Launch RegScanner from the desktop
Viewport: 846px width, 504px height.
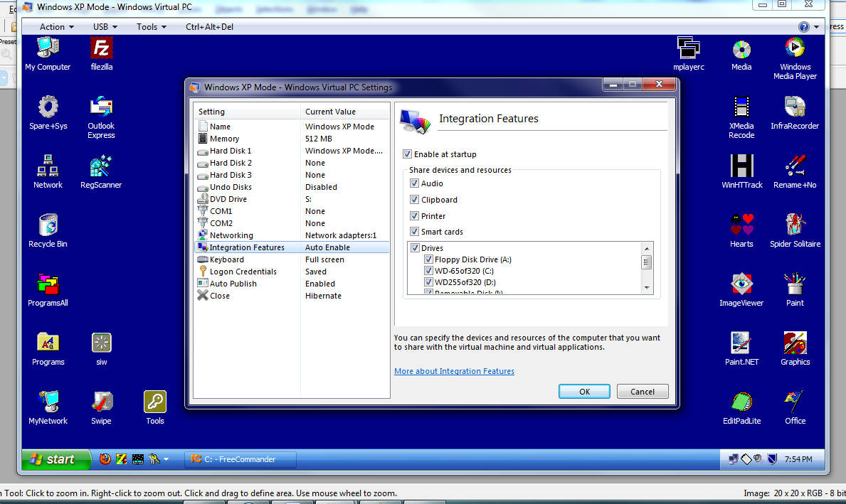click(x=101, y=171)
